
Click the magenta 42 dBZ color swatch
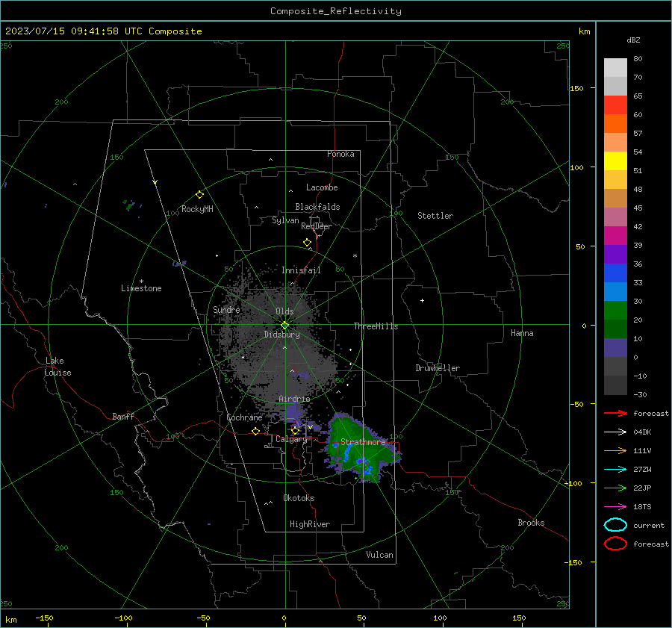(x=615, y=235)
